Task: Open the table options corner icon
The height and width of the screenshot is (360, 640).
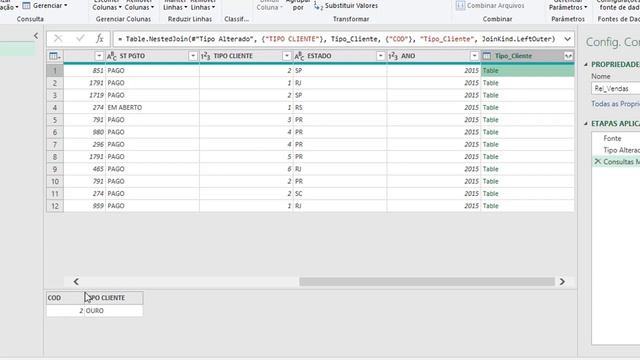Action: 54,56
